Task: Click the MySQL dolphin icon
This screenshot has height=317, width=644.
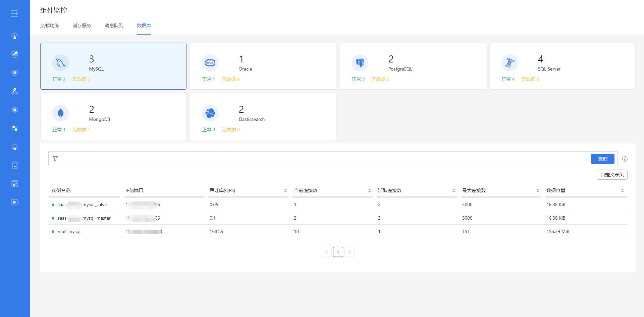Action: coord(61,63)
